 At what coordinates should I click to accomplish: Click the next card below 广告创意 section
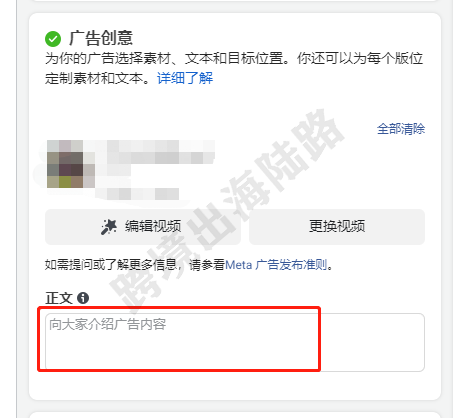click(x=235, y=415)
